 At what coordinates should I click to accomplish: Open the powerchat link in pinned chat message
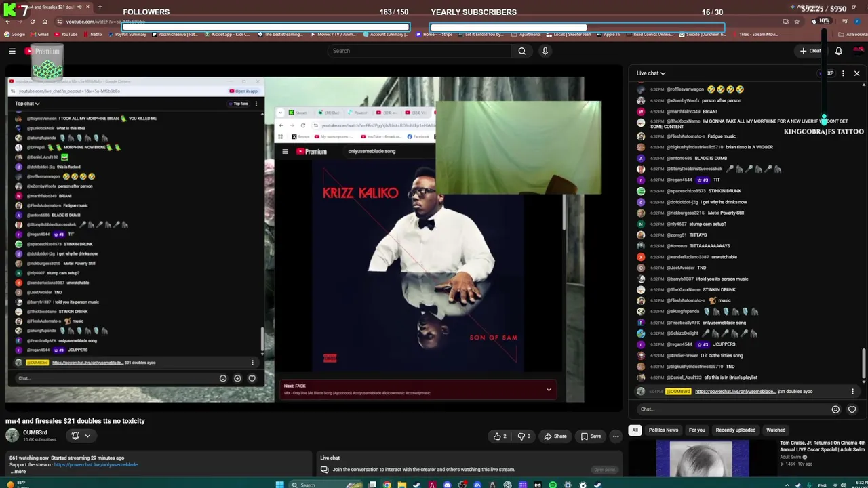point(735,391)
